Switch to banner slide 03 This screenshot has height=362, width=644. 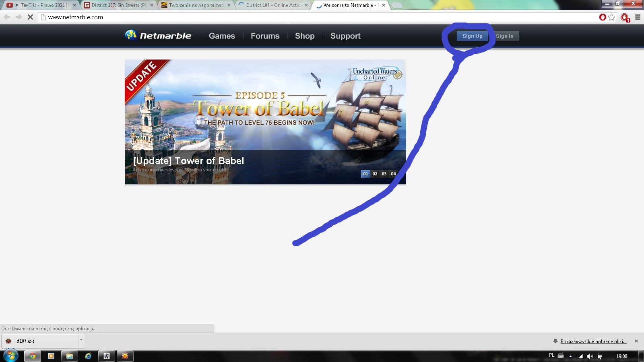point(384,174)
